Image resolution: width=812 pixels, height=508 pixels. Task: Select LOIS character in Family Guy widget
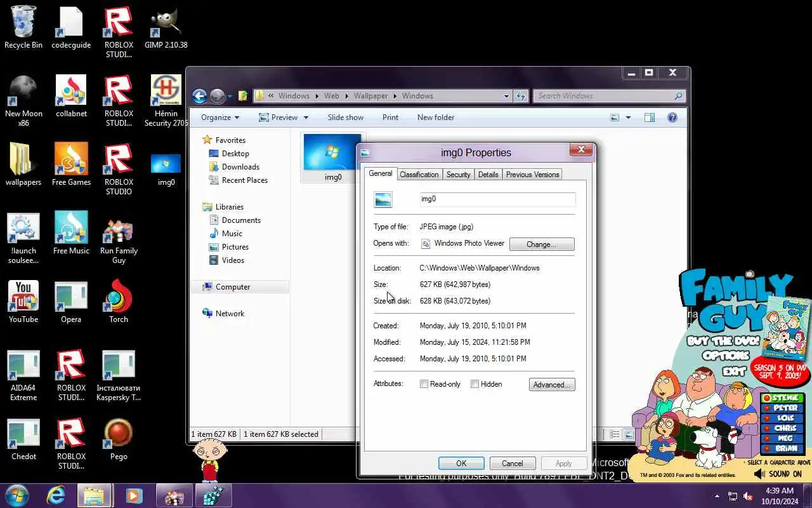(782, 418)
